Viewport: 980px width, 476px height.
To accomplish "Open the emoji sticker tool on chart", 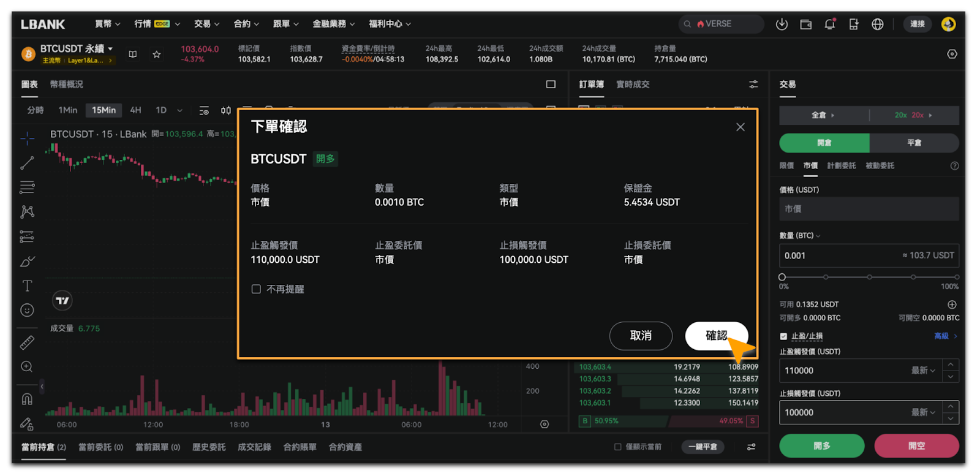I will click(x=27, y=311).
